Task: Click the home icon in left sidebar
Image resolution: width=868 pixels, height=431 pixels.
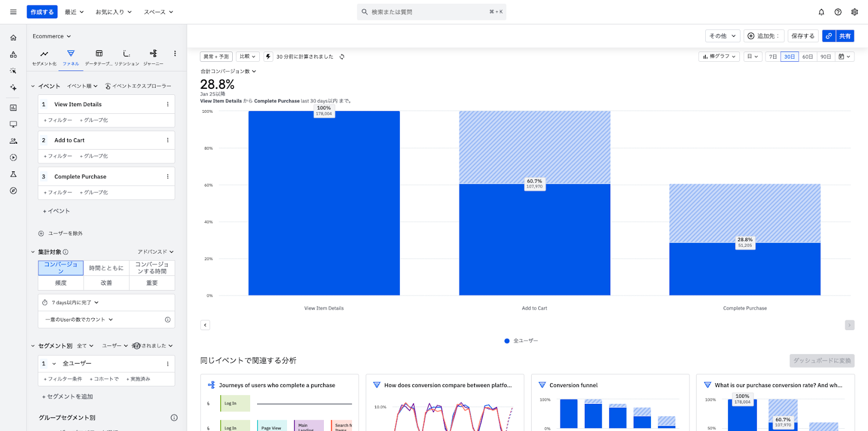Action: click(14, 38)
